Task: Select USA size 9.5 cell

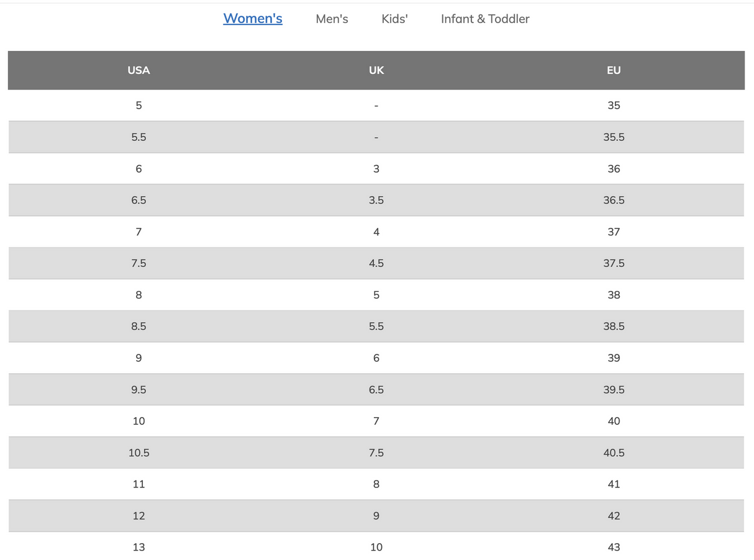Action: tap(139, 389)
